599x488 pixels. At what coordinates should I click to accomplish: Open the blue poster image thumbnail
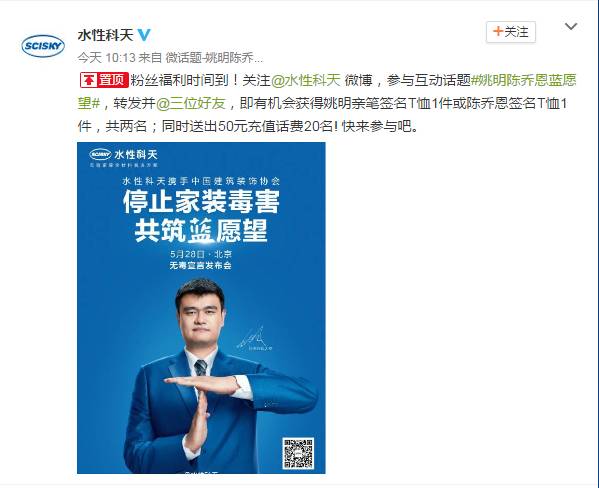201,308
